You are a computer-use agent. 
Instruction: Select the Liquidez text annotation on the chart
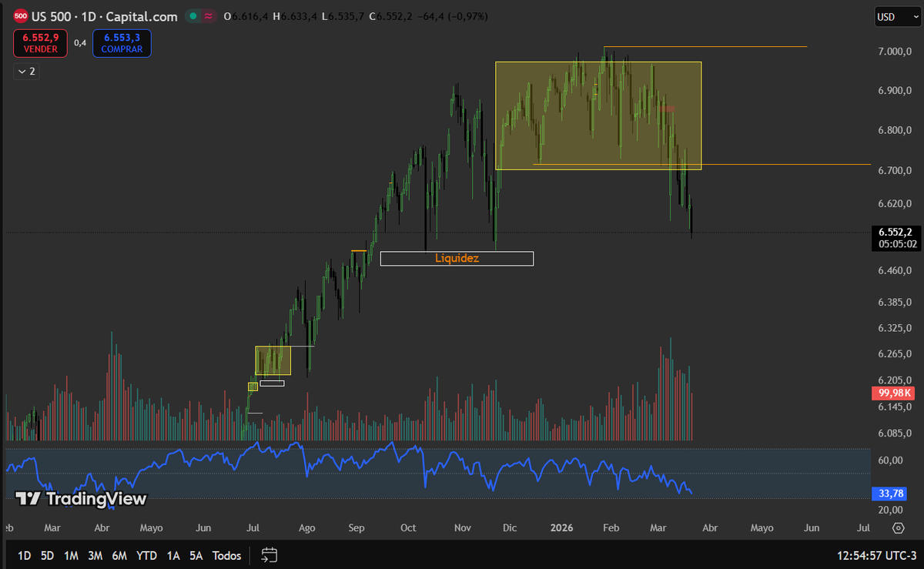pyautogui.click(x=457, y=259)
